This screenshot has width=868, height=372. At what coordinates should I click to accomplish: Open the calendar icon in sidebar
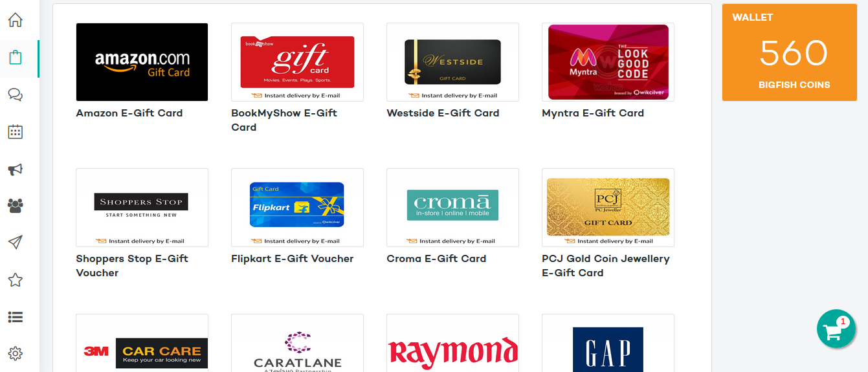tap(16, 132)
